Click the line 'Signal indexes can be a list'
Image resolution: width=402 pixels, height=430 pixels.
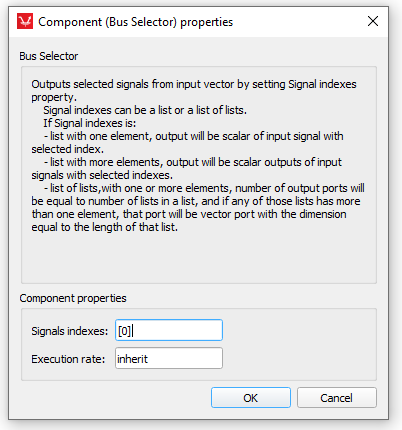pyautogui.click(x=145, y=110)
